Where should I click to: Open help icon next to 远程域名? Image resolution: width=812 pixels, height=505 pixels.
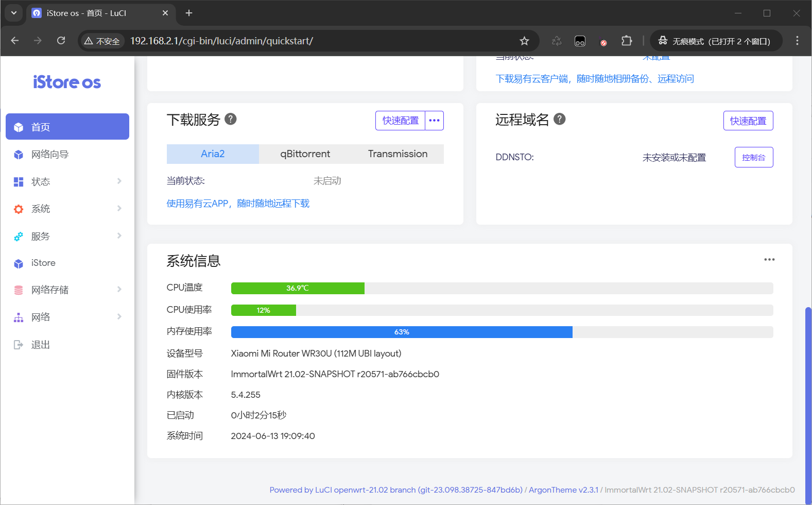[560, 119]
